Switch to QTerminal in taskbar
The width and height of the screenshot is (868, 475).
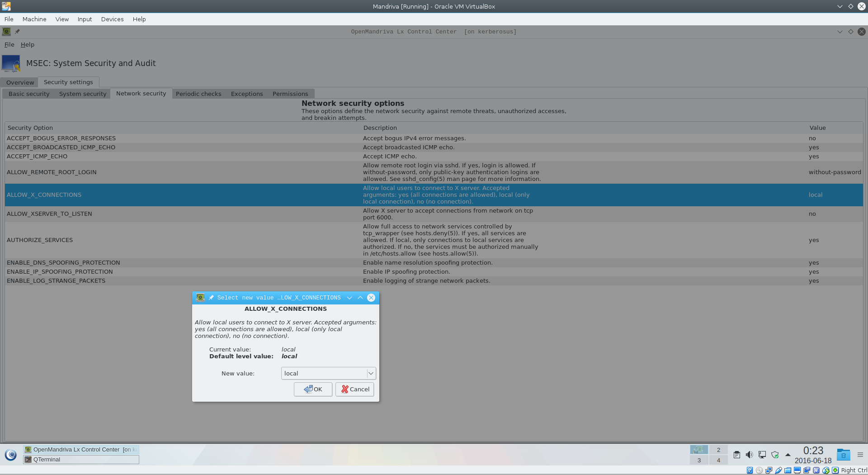point(81,460)
